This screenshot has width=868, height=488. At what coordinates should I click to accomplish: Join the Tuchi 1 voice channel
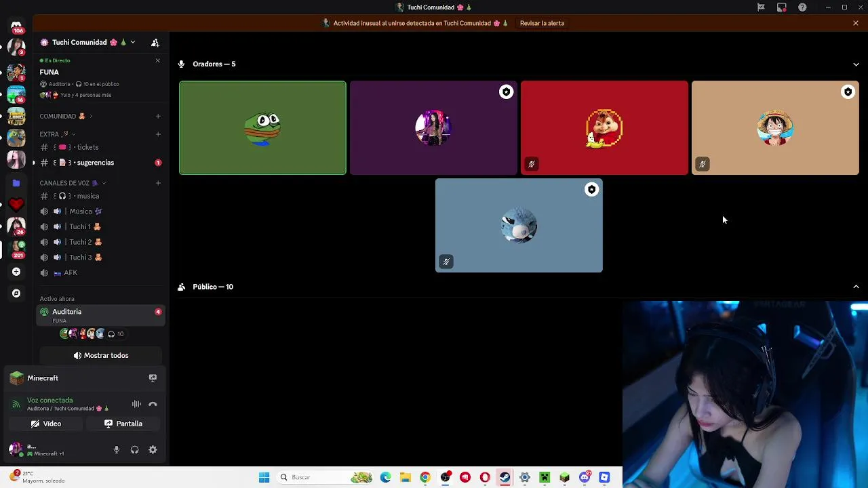[x=100, y=226]
